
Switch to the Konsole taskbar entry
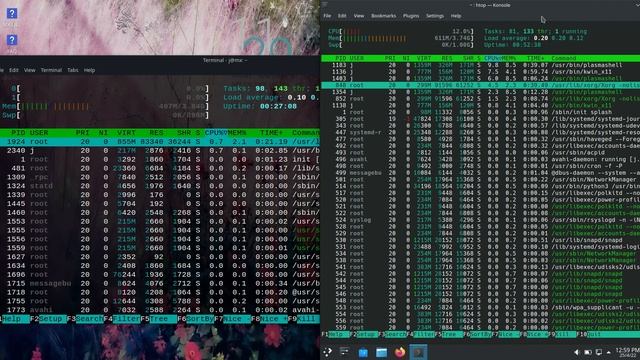(418, 352)
